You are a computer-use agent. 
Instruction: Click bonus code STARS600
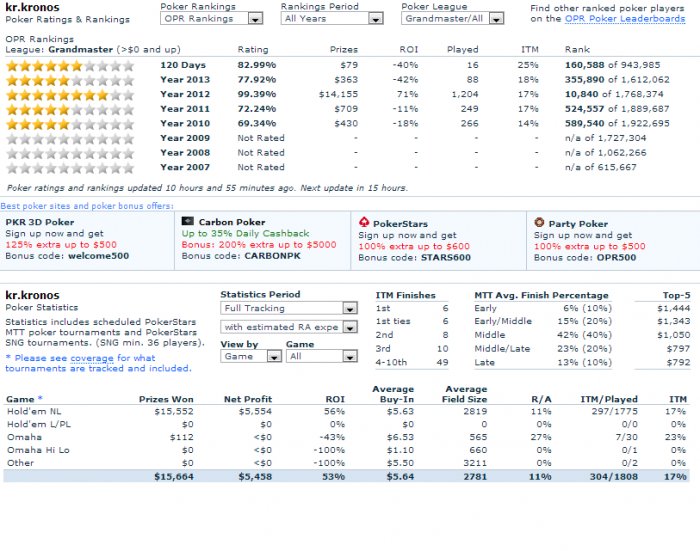tap(446, 258)
